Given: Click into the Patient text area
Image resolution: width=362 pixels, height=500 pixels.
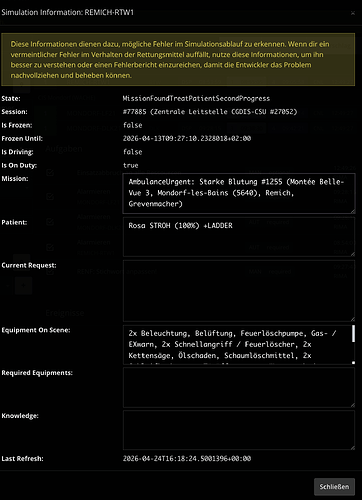Looking at the screenshot, I should pos(239,237).
